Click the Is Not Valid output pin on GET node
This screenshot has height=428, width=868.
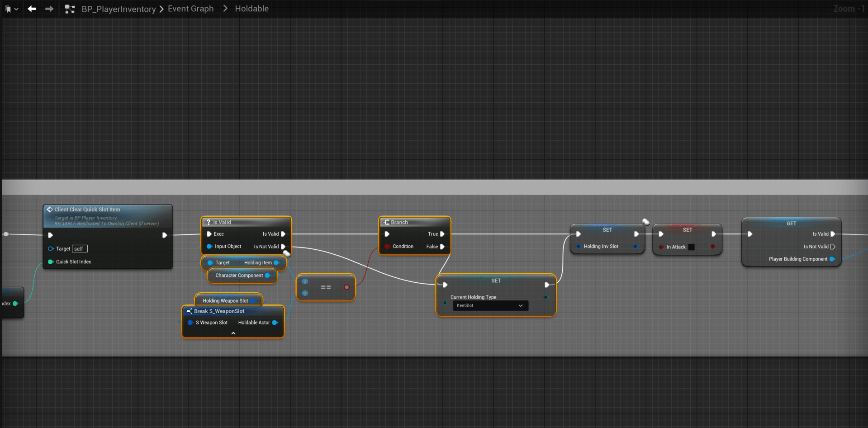(x=833, y=247)
